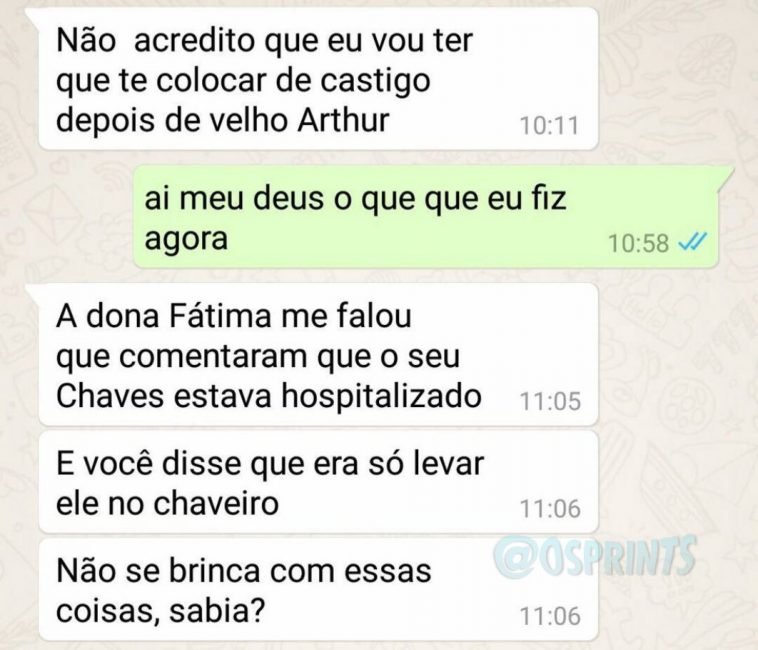Click the word 'hospitalizado' in the message
This screenshot has height=650, width=758.
(381, 398)
